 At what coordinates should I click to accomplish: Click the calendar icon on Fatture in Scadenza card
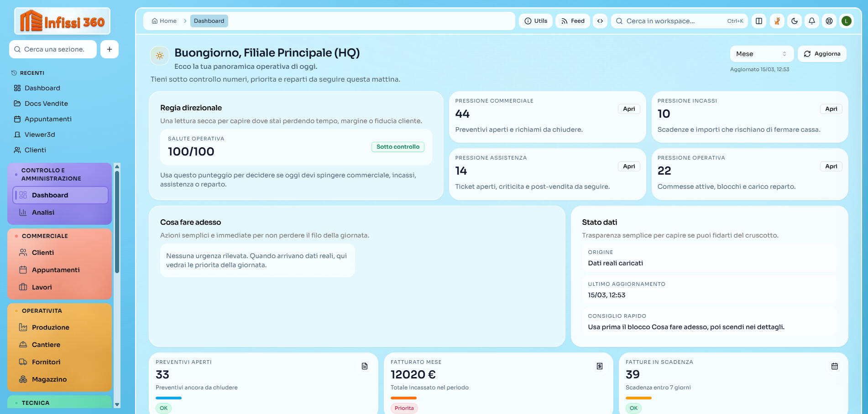[x=835, y=366]
